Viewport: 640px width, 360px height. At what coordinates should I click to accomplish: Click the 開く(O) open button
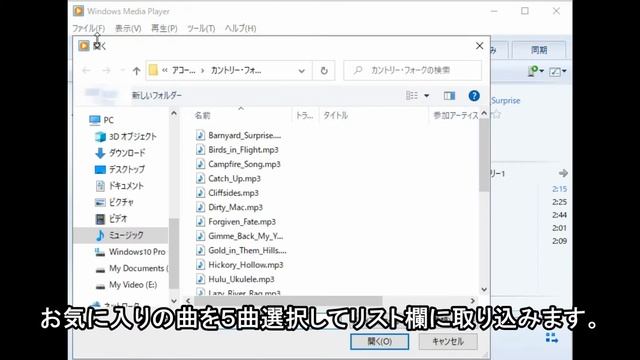(x=380, y=342)
